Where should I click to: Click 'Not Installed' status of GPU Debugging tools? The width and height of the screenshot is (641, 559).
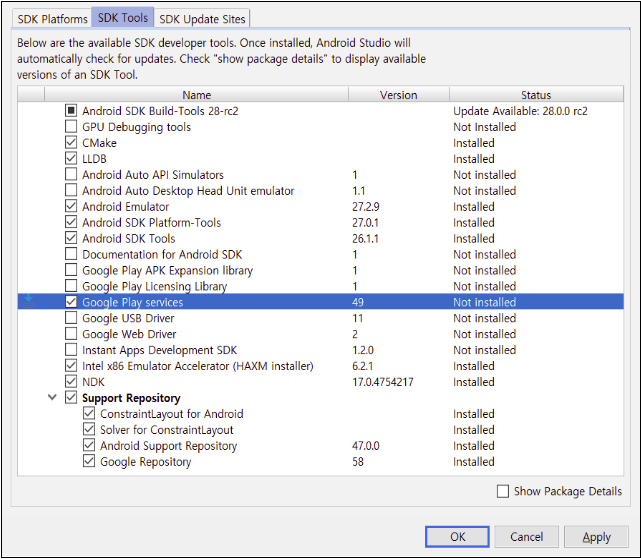pos(484,127)
